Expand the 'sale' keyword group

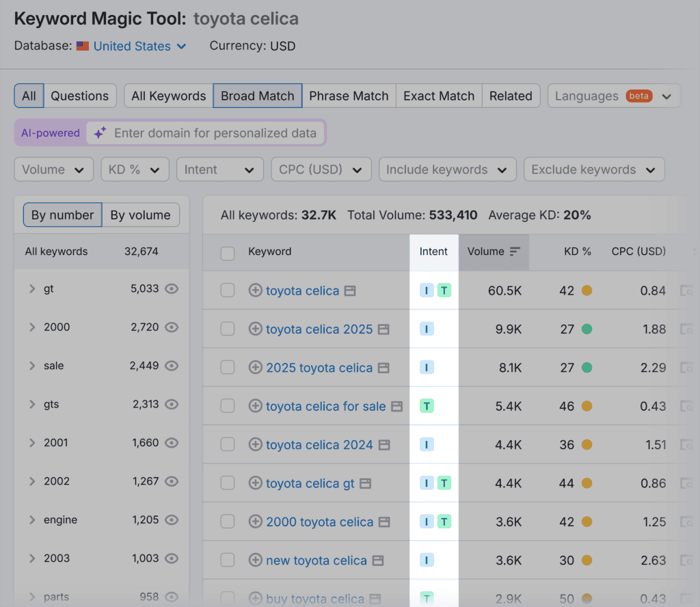[32, 366]
